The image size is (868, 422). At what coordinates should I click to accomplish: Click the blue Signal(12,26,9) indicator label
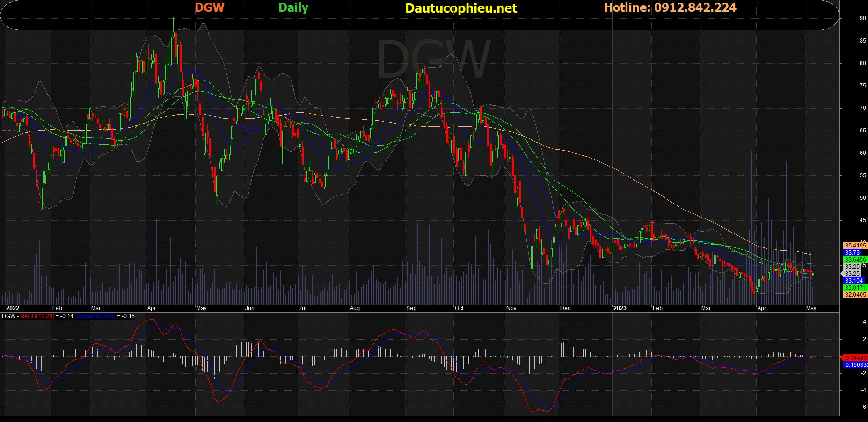(x=95, y=316)
